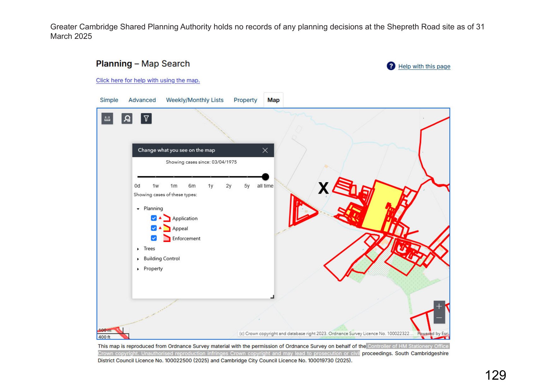Image resolution: width=554 pixels, height=392 pixels.
Task: Click the measure tool icon on map
Action: pyautogui.click(x=107, y=119)
